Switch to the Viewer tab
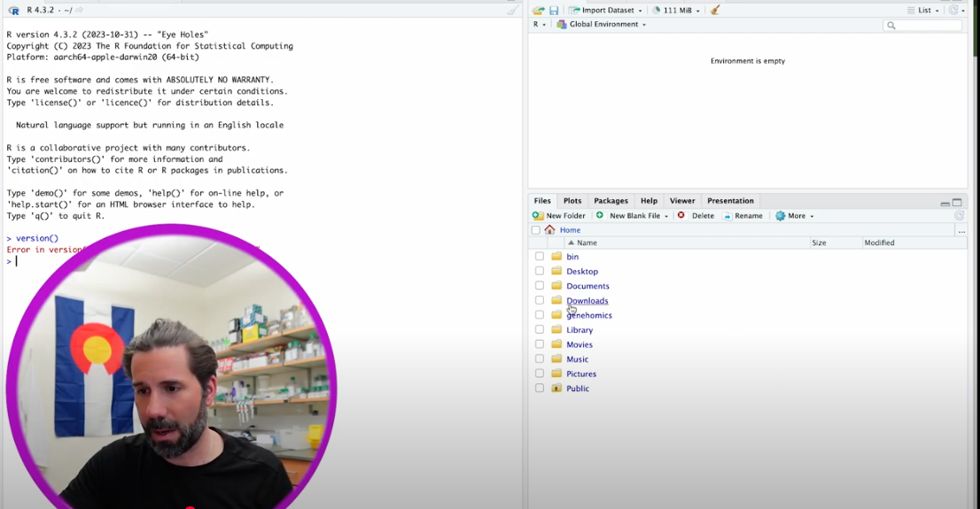 point(682,200)
